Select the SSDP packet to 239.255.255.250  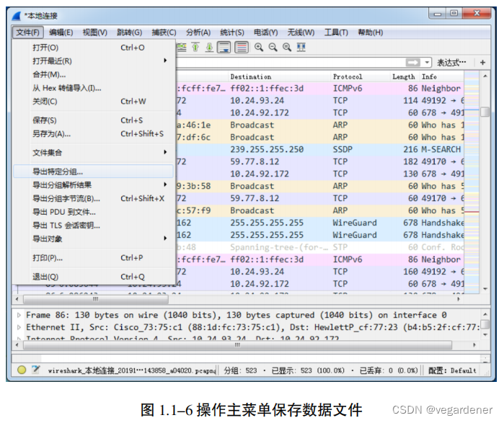tap(320, 149)
